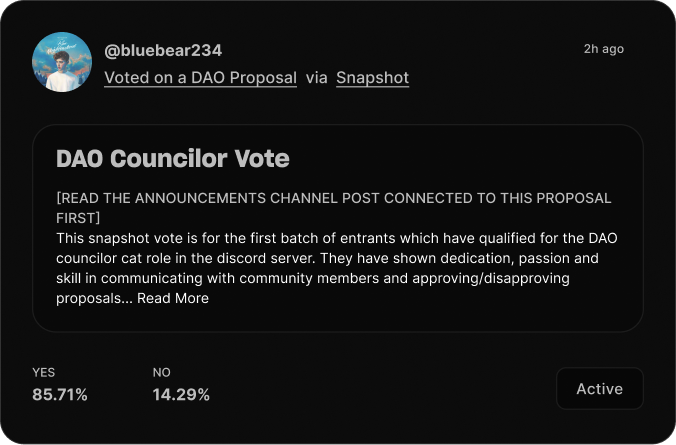
Task: Follow the Snapshot link
Action: point(372,78)
